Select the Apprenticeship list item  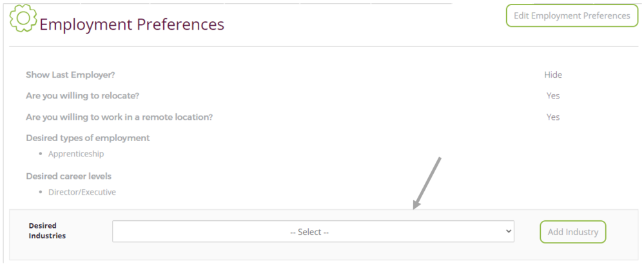(76, 154)
